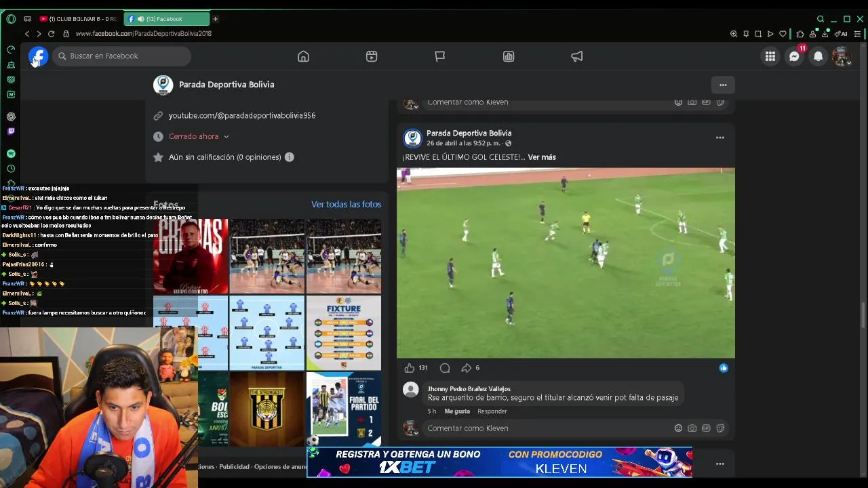Open the Facebook Reels video tab
Screen dimensions: 868x488
point(372,56)
